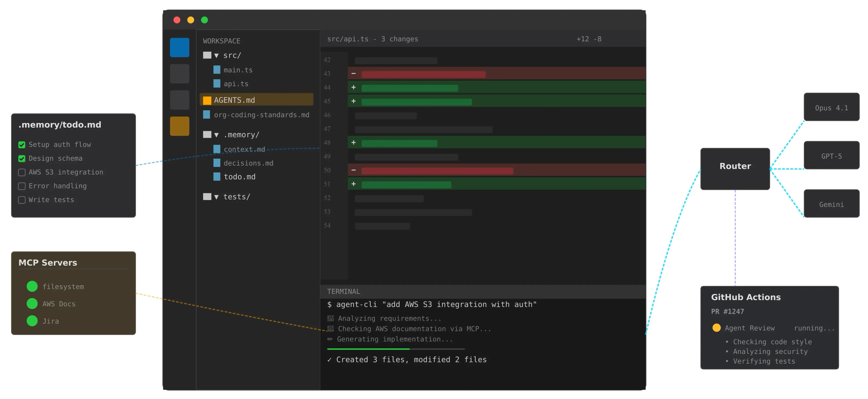Switch to the TERMINAL panel
The width and height of the screenshot is (868, 399).
coord(343,291)
